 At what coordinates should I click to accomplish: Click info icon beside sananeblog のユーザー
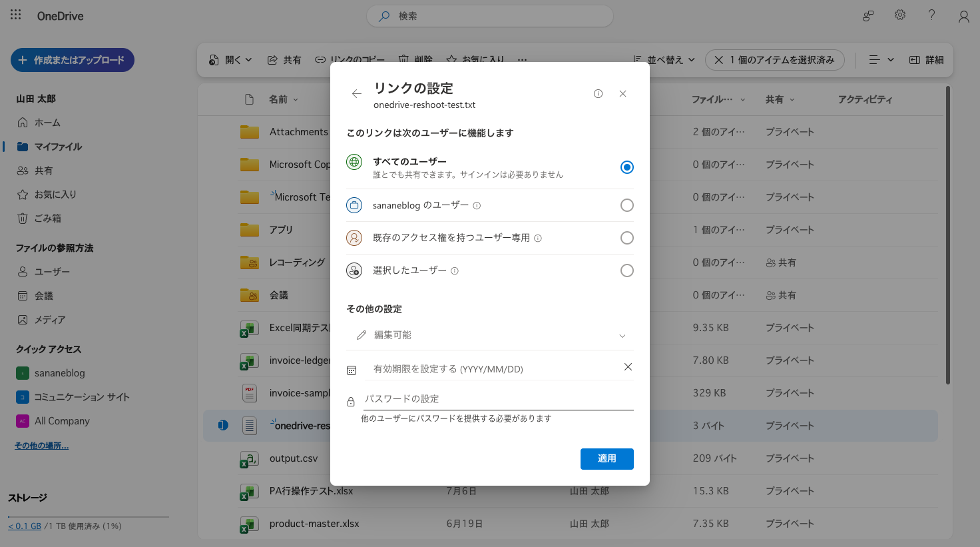click(477, 206)
